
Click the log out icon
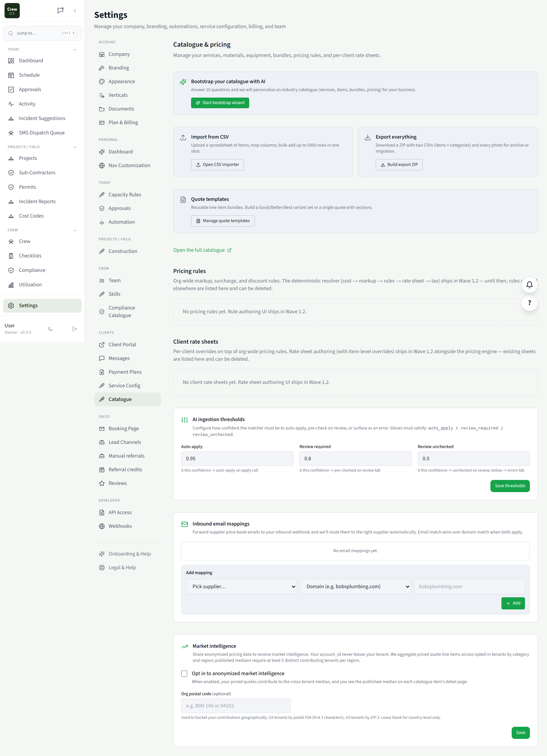[x=75, y=329]
